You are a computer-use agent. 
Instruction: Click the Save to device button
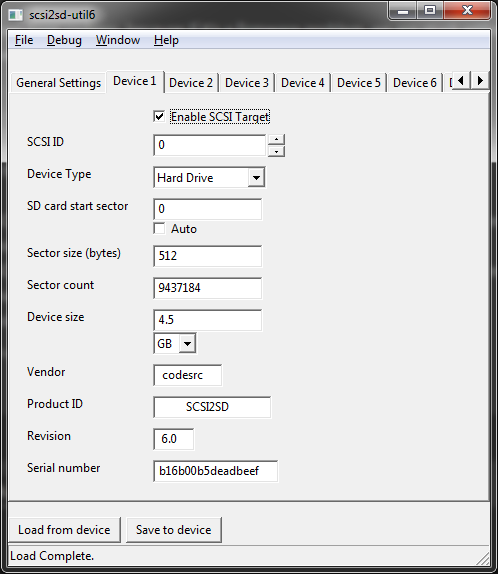174,530
